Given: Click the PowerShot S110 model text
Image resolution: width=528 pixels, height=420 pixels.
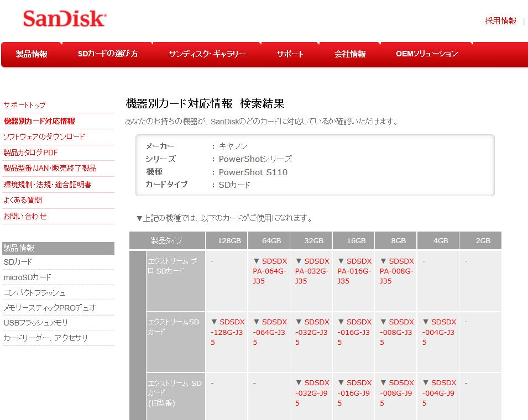Looking at the screenshot, I should 253,172.
